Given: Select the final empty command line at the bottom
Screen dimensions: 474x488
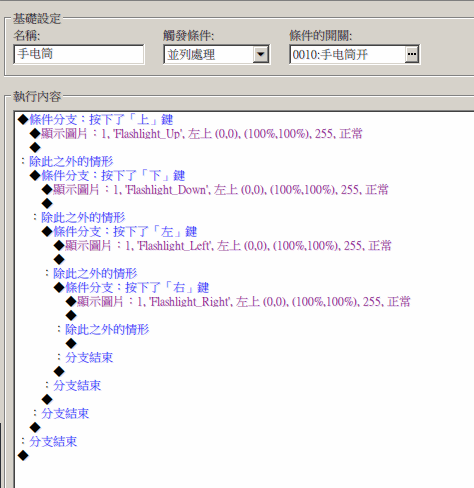Looking at the screenshot, I should [23, 455].
